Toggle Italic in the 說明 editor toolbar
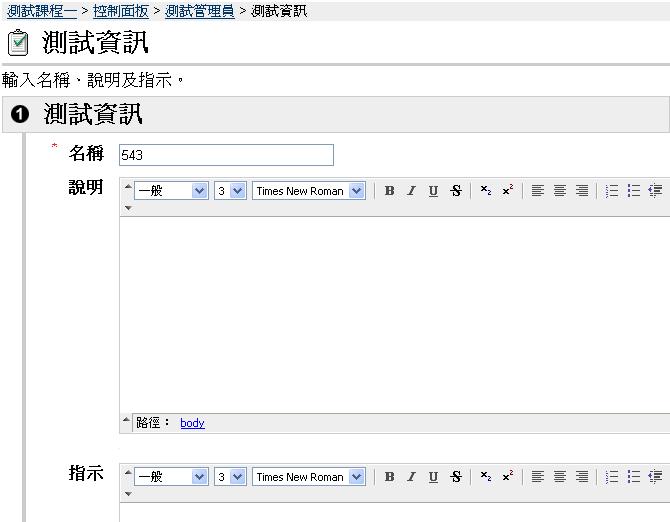 pos(411,191)
